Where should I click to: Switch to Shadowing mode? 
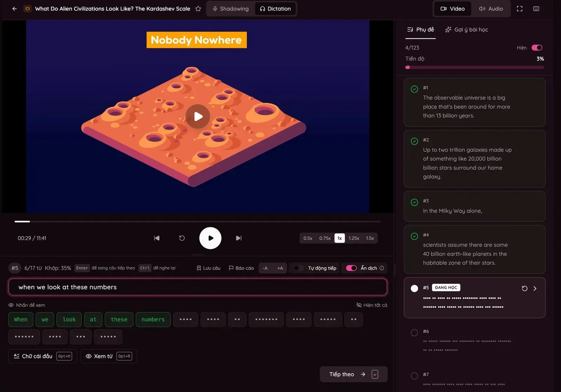(x=230, y=9)
